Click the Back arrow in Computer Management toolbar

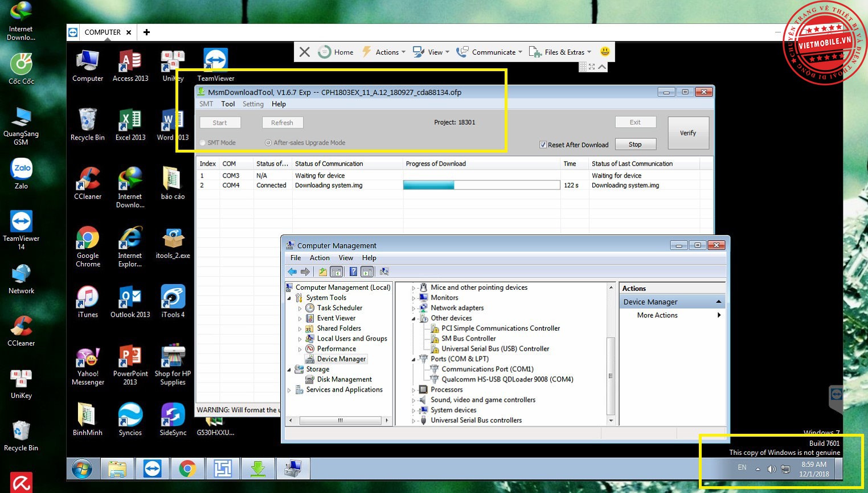[292, 272]
